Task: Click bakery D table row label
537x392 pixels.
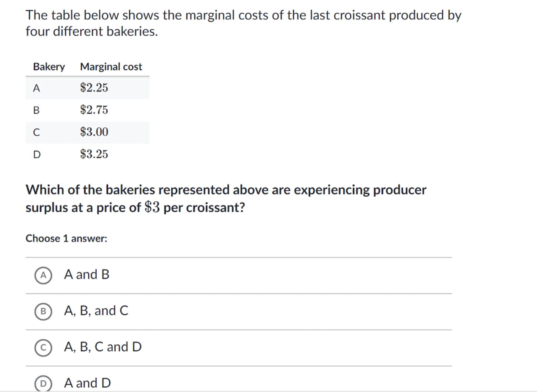Action: [x=37, y=154]
